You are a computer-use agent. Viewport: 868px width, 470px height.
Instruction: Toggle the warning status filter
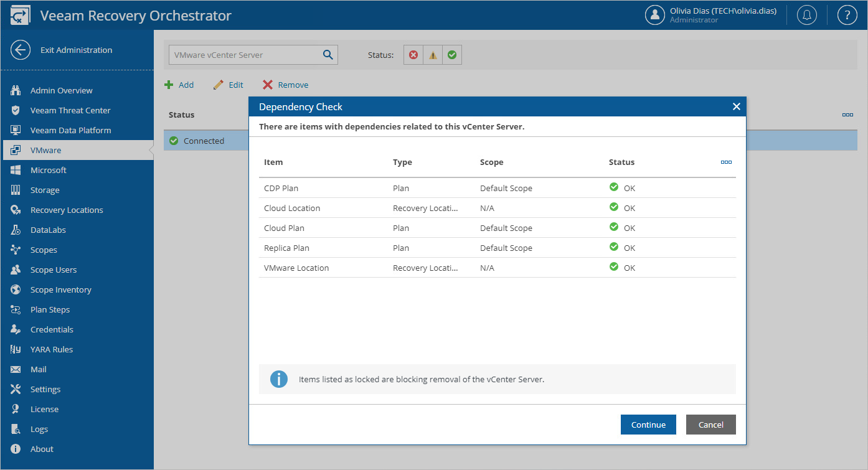pyautogui.click(x=433, y=55)
